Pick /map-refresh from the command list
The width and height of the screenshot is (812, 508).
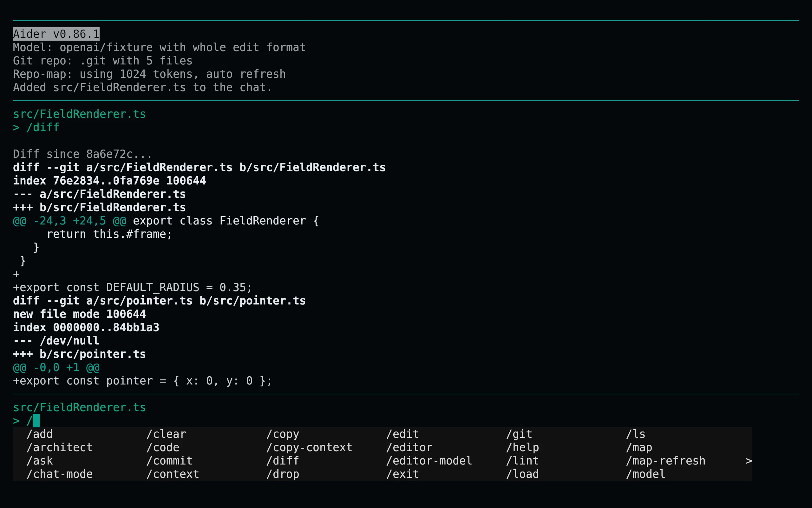(666, 461)
